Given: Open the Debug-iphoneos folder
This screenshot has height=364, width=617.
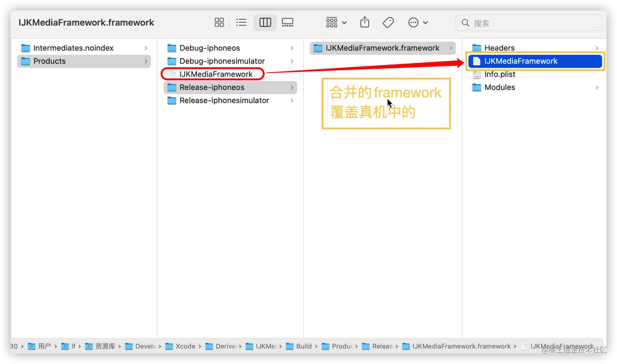Looking at the screenshot, I should [230, 48].
